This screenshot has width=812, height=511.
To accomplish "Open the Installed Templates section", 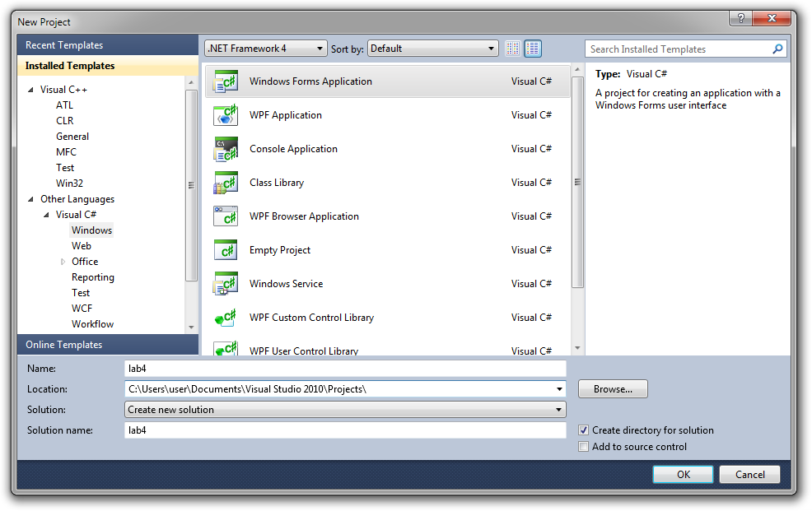I will [108, 66].
